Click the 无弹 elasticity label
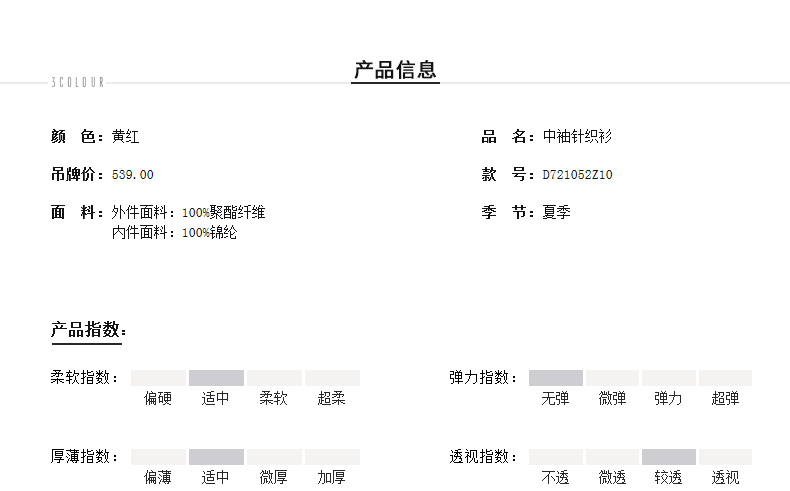The height and width of the screenshot is (491, 790). (555, 398)
